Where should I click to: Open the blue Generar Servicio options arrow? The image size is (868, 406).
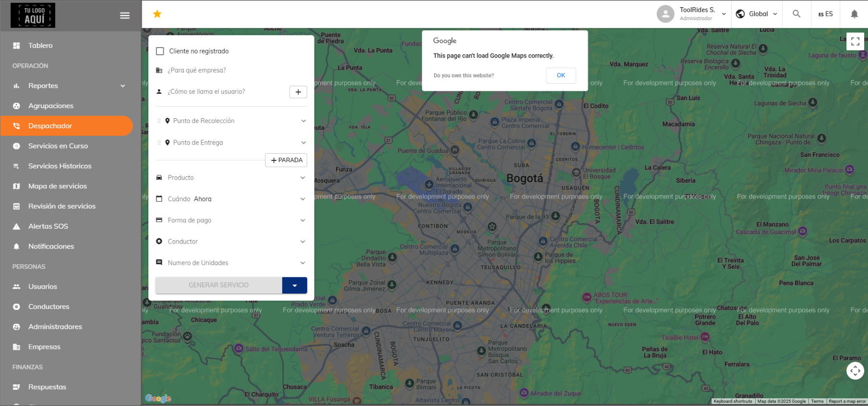click(x=295, y=285)
